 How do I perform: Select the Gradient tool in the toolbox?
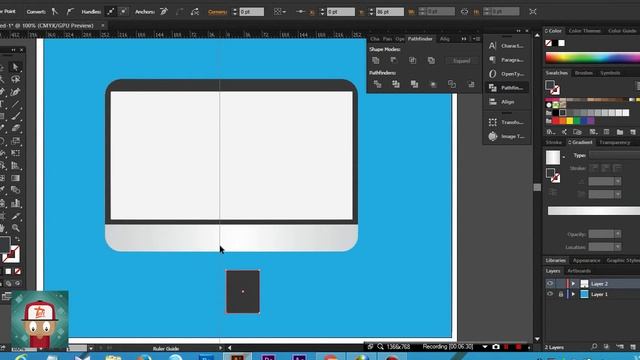point(16,178)
